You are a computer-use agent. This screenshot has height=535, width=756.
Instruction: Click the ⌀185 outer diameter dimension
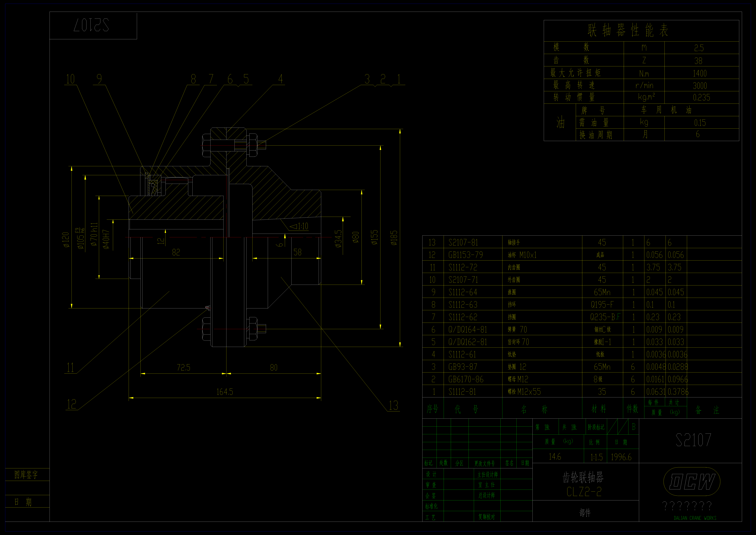394,238
